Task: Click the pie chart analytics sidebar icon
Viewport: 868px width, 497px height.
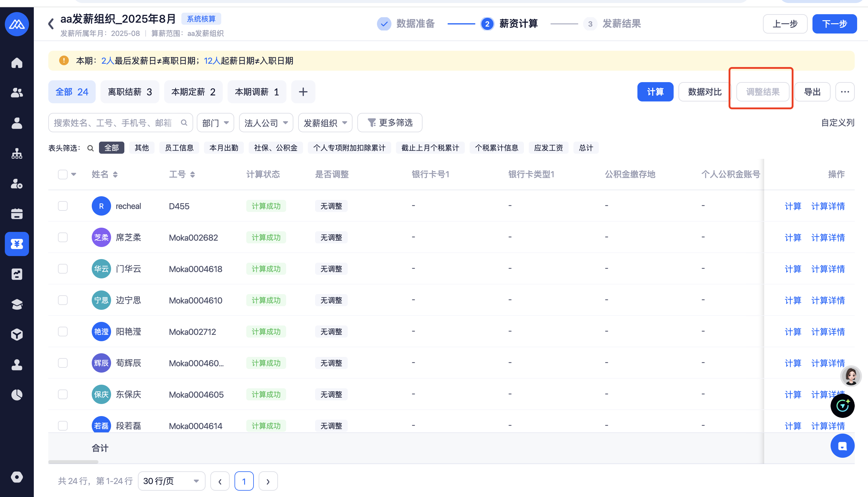Action: click(17, 395)
